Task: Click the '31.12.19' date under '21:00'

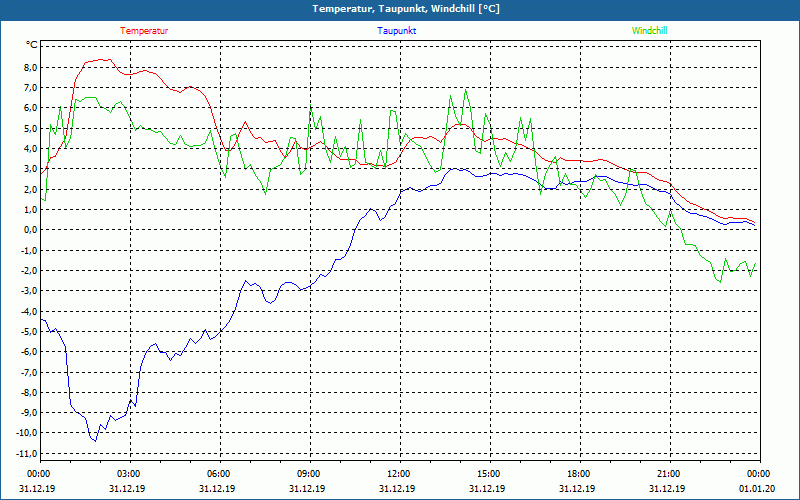Action: click(667, 489)
